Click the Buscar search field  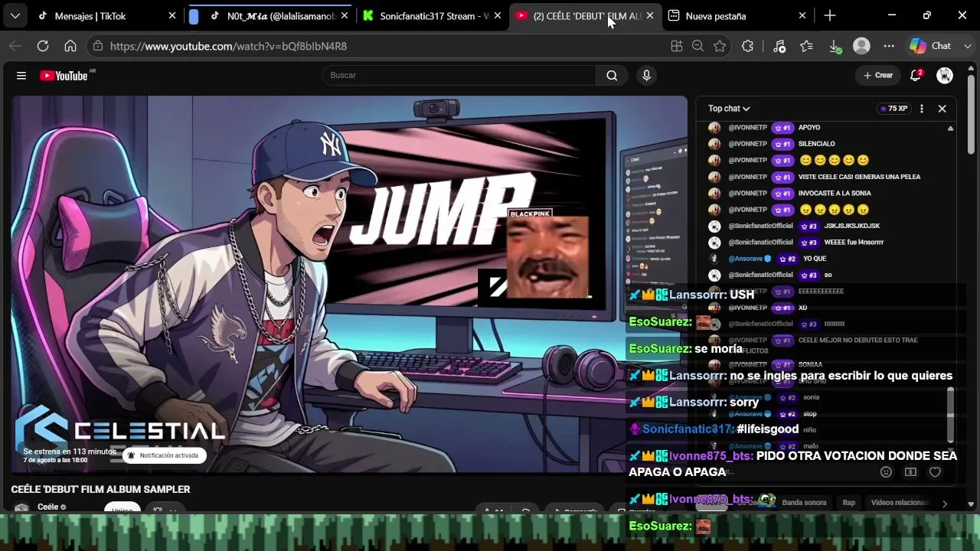(x=459, y=75)
